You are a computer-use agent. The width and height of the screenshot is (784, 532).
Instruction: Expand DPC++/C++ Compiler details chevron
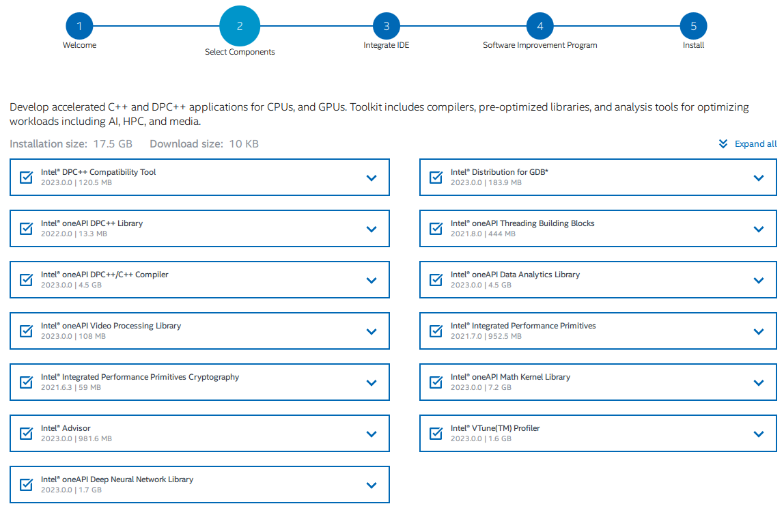pos(372,281)
